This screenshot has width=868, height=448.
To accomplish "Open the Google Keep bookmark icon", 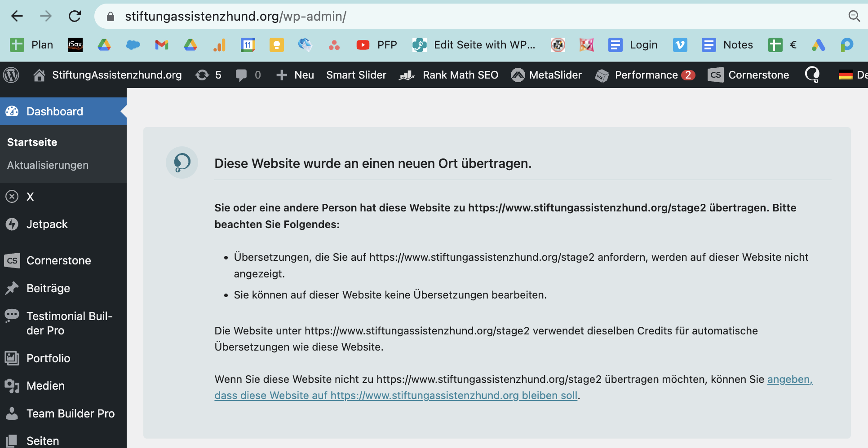I will [277, 45].
